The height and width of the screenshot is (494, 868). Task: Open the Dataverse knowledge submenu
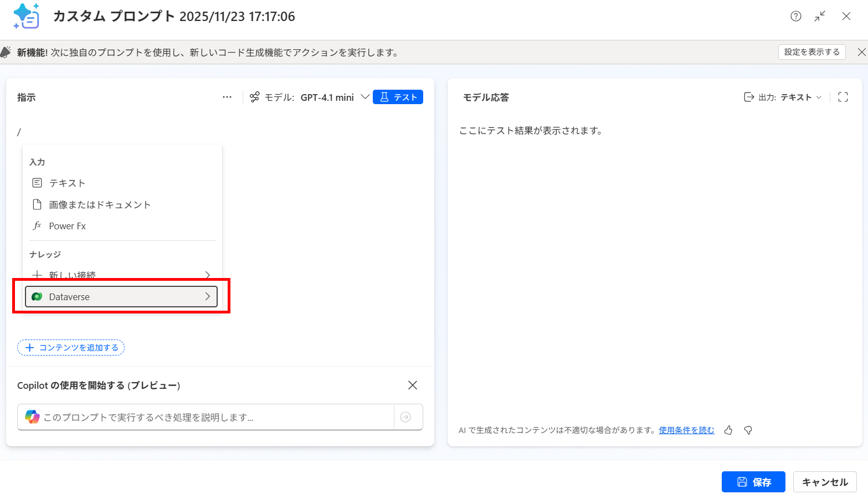(x=121, y=296)
